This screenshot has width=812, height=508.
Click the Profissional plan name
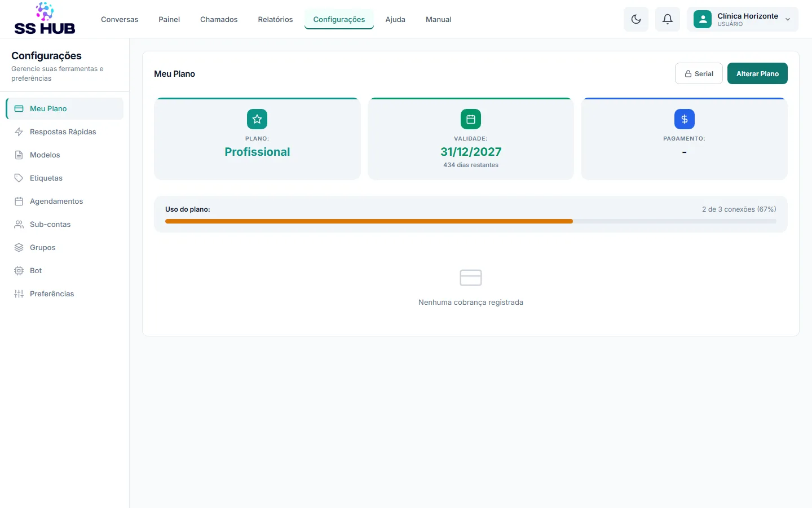coord(257,152)
